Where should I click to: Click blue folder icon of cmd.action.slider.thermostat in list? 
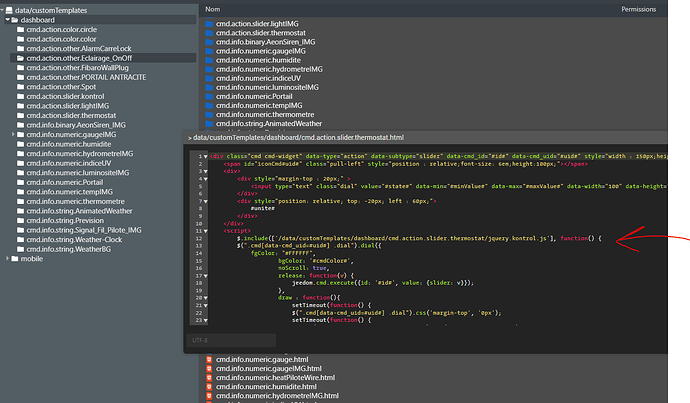coord(209,33)
